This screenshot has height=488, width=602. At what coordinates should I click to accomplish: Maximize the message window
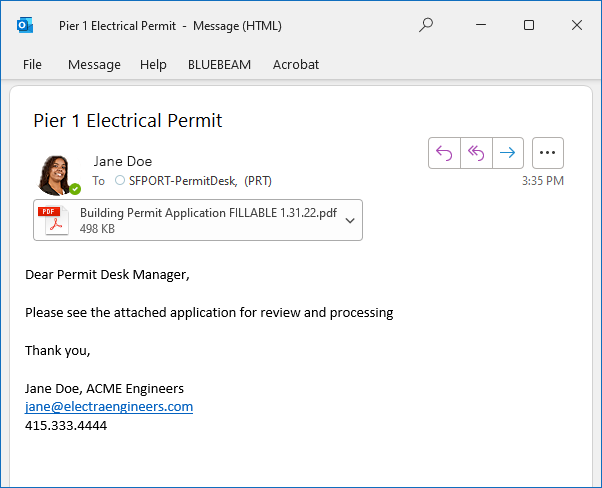pos(529,25)
